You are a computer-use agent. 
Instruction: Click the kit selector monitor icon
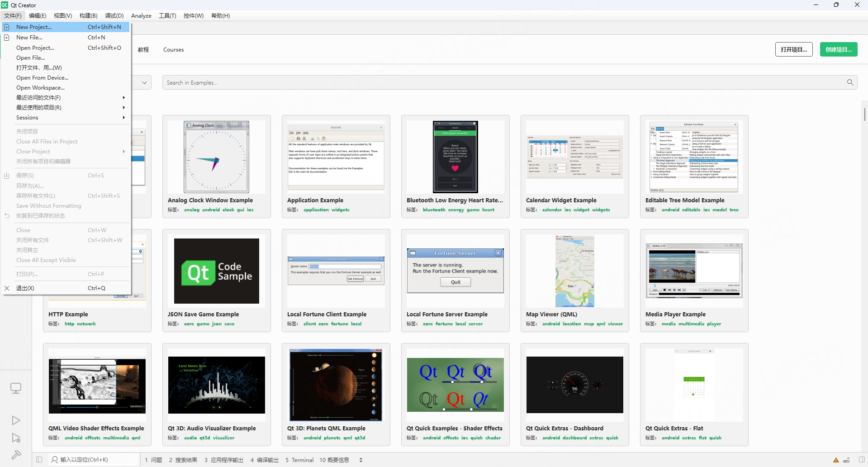tap(16, 388)
